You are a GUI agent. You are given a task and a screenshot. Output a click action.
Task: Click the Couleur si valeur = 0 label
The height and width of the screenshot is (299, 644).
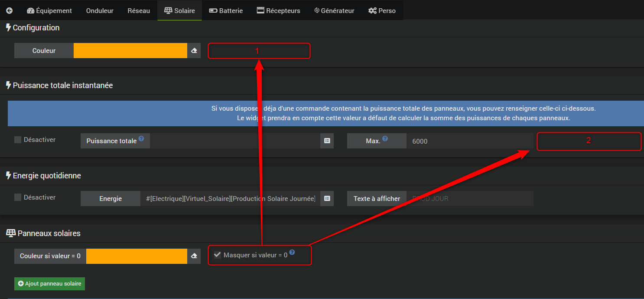(x=50, y=256)
